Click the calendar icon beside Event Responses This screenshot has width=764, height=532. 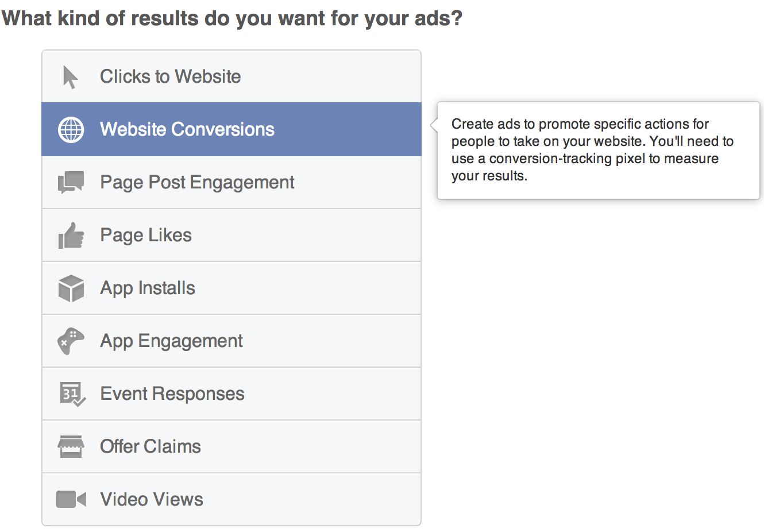click(x=71, y=393)
